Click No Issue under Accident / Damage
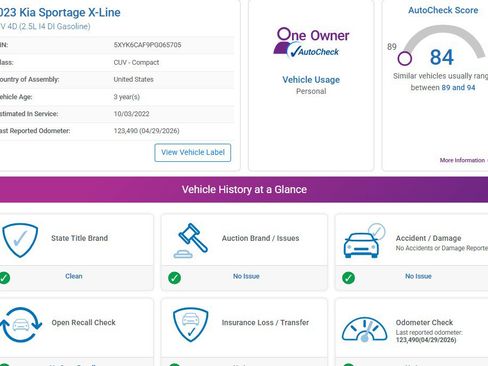 point(418,276)
